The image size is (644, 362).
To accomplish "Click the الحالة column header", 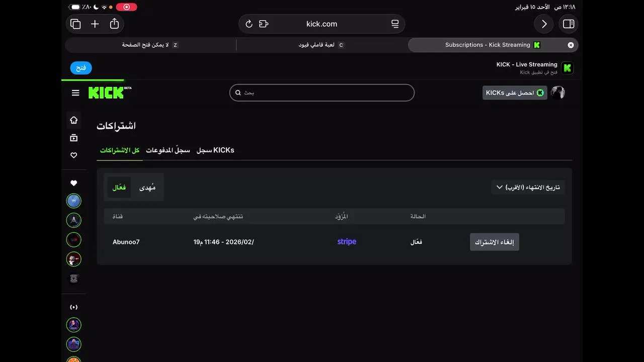I will tap(418, 216).
